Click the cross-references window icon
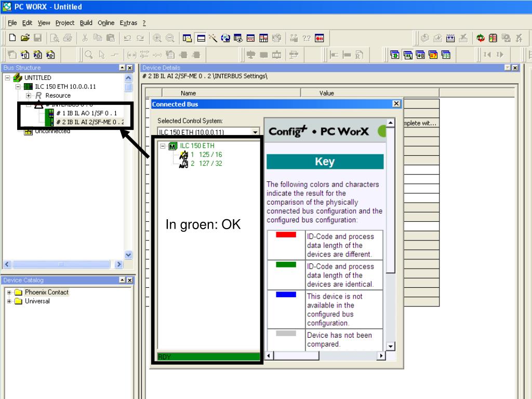This screenshot has height=399, width=532. (x=225, y=37)
